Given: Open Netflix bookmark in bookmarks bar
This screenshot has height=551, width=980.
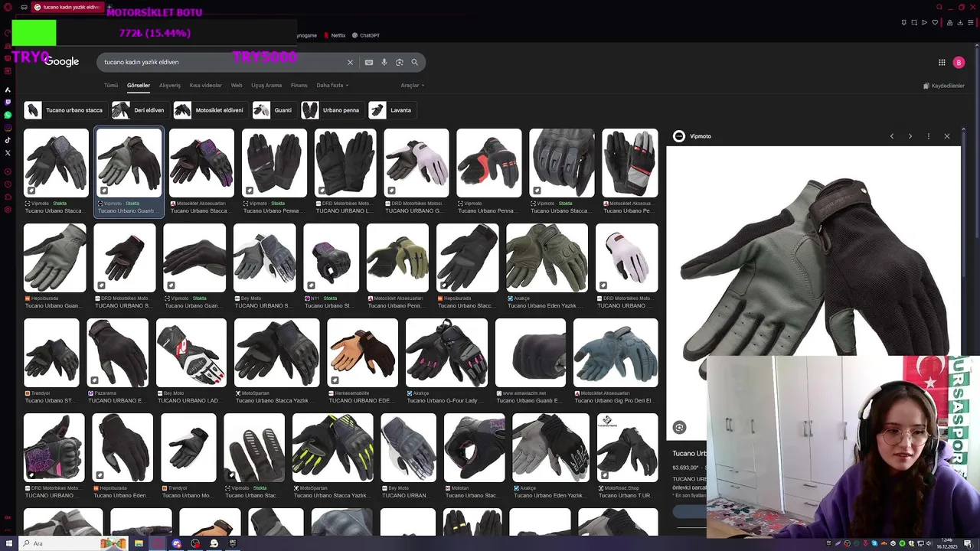Looking at the screenshot, I should click(x=335, y=35).
